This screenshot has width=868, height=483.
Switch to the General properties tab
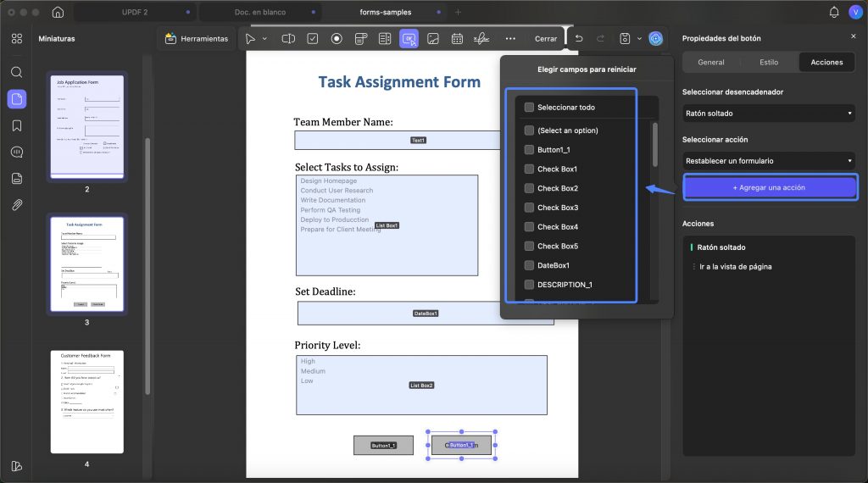pos(711,63)
